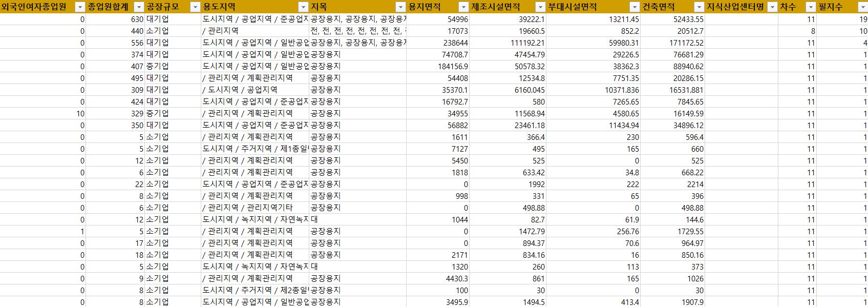
Task: Open the 외국인여자종업원 column filter dropdown
Action: click(79, 7)
